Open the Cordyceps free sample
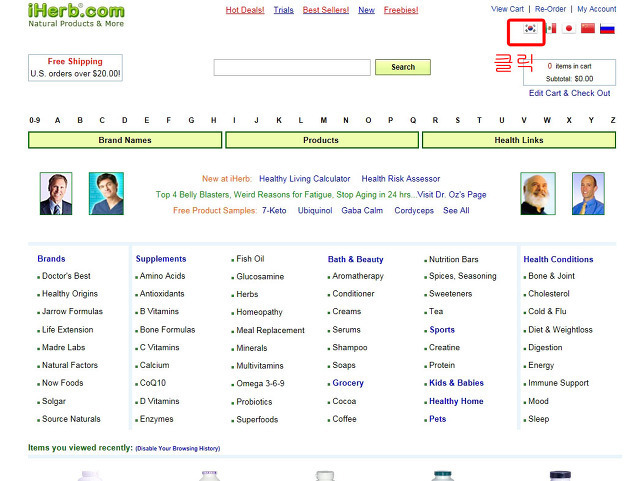 pyautogui.click(x=414, y=211)
